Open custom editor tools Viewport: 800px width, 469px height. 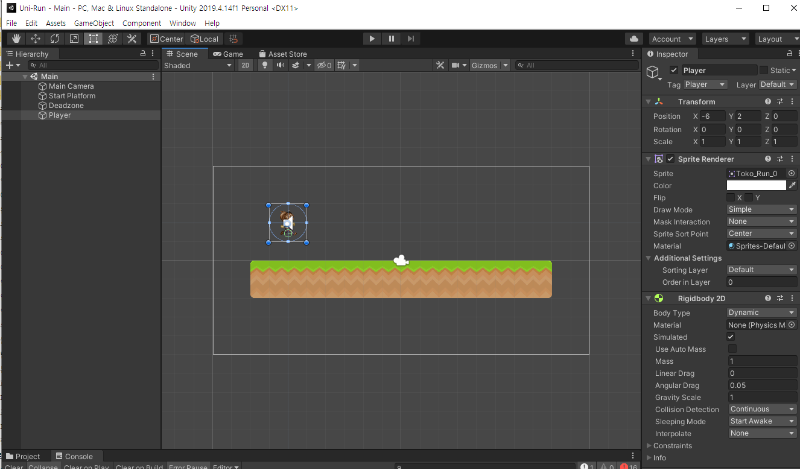[132, 39]
